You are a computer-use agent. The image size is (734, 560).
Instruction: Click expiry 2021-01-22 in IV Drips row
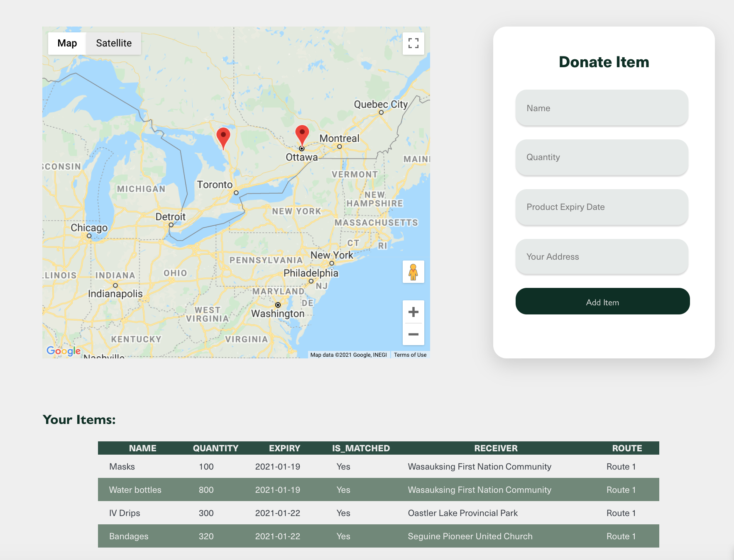coord(277,513)
